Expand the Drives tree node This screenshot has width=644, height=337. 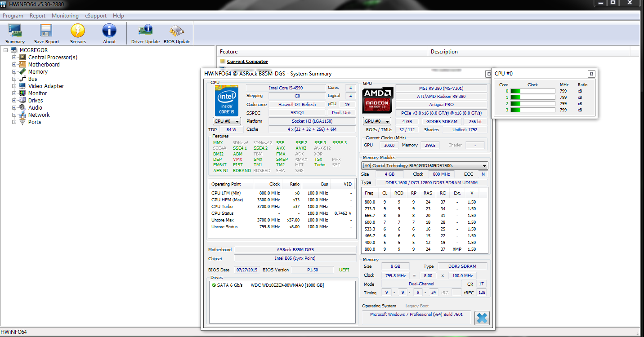pos(14,100)
